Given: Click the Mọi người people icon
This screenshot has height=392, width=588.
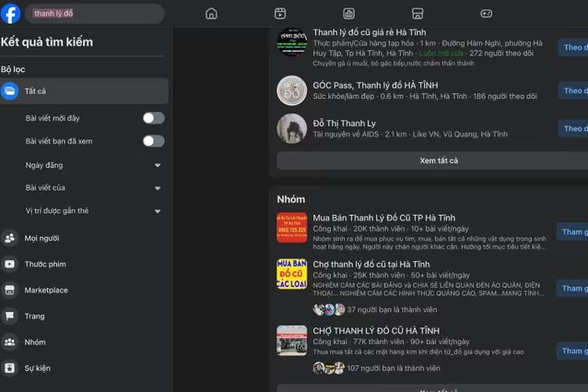Looking at the screenshot, I should click(x=10, y=238).
